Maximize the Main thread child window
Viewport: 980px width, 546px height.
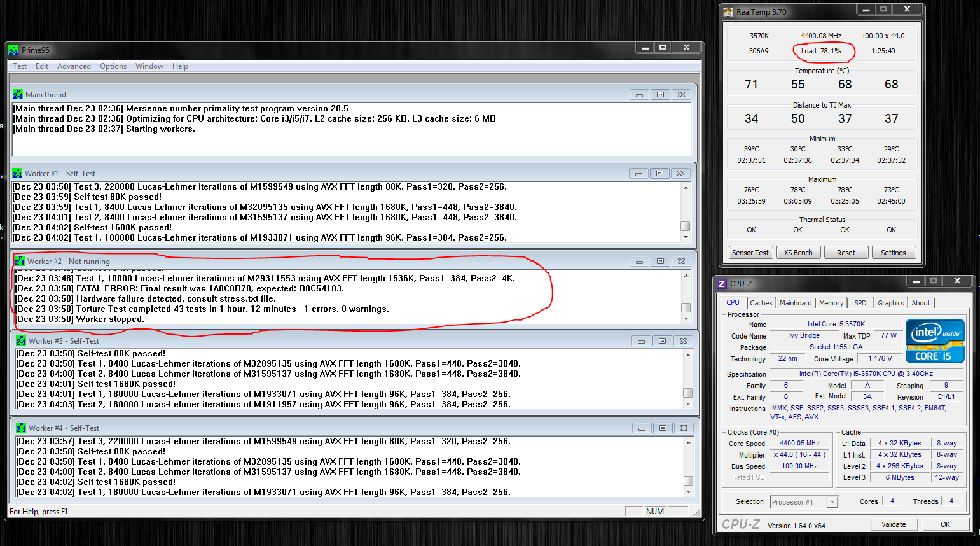coord(660,94)
